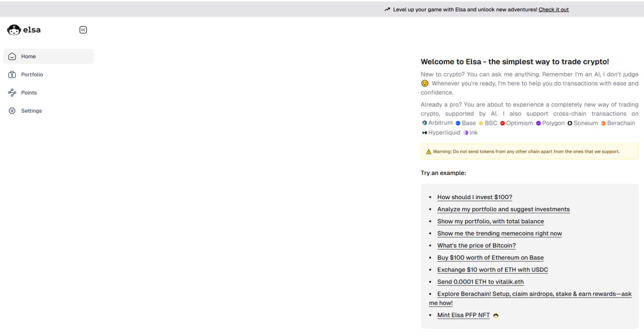Click the trending arrow icon in the banner

[x=387, y=10]
